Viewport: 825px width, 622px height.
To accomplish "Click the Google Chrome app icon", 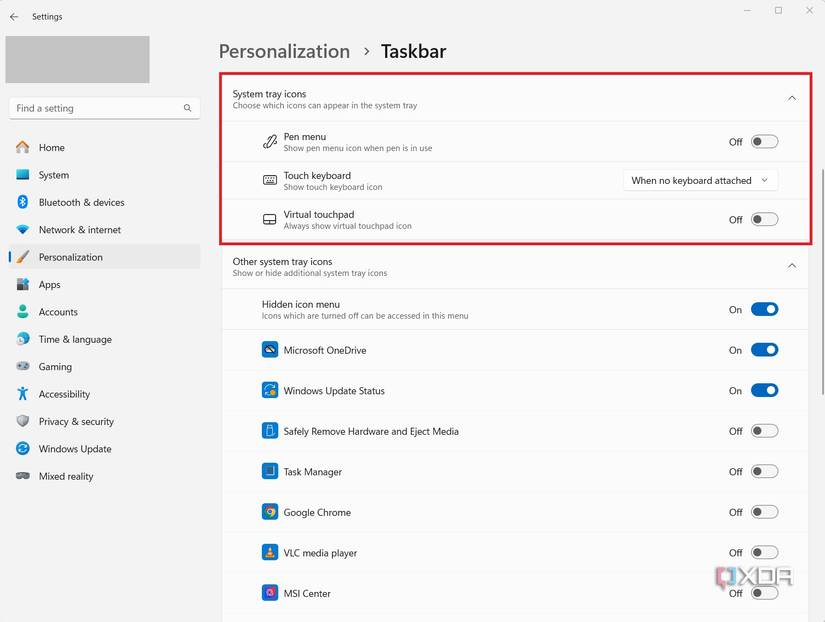I will pyautogui.click(x=270, y=512).
